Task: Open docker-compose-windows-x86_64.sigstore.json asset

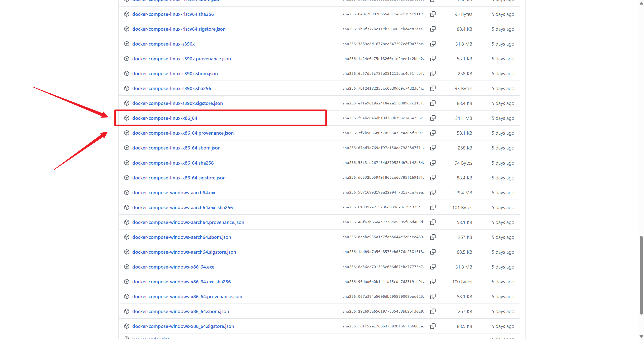Action: [x=183, y=326]
